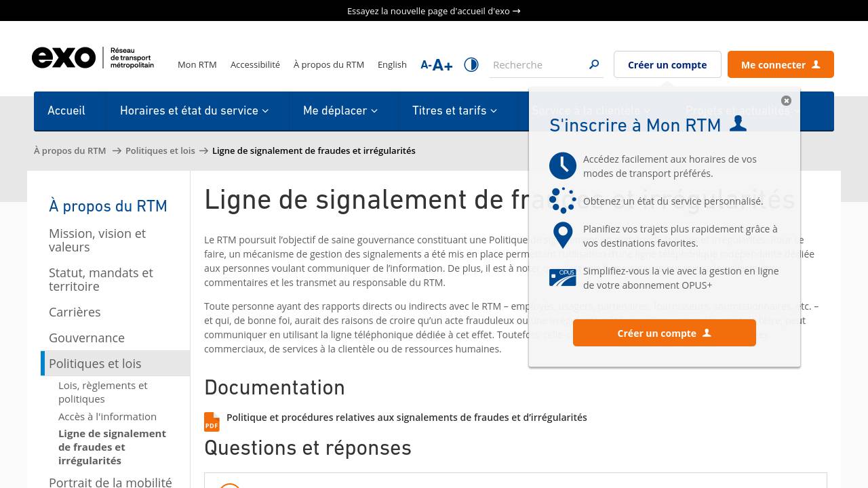This screenshot has height=488, width=868.
Task: Open Mon RTM header link
Action: coord(197,64)
